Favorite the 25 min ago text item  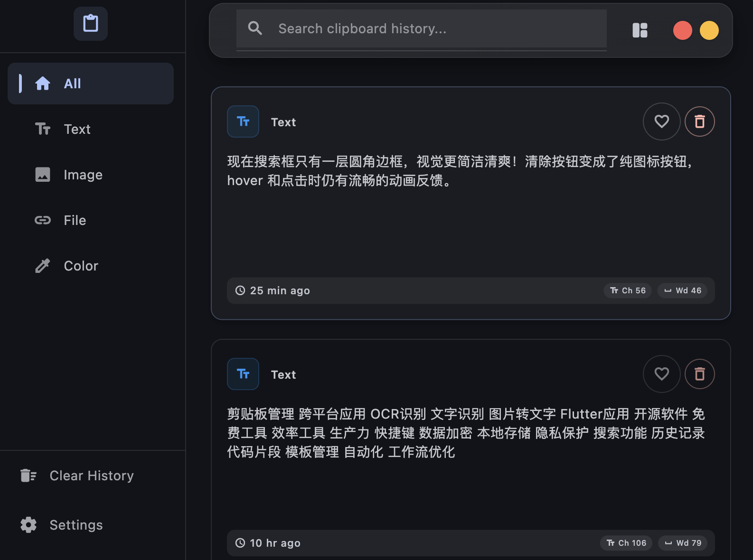pyautogui.click(x=662, y=121)
